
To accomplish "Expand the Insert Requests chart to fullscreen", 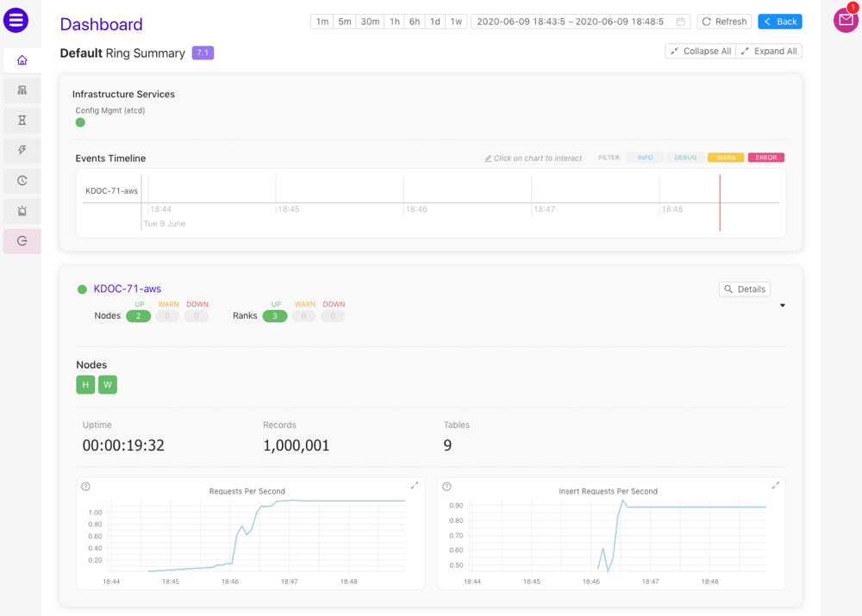I will (777, 485).
